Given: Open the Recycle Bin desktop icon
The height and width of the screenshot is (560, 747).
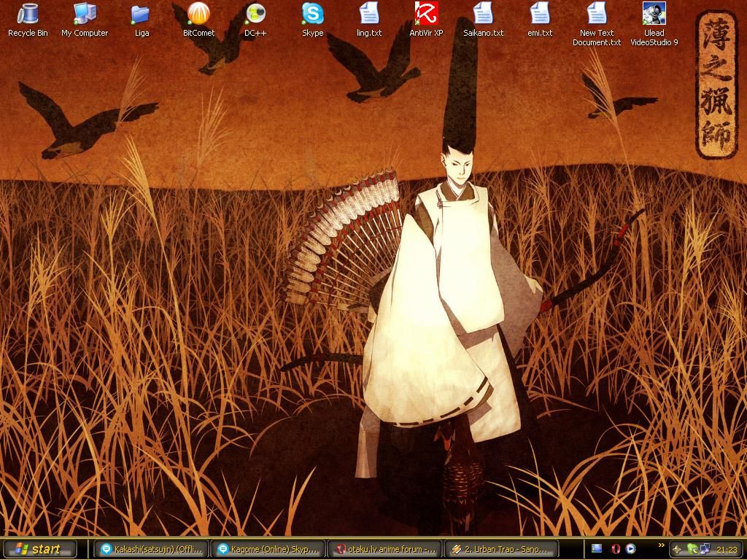Looking at the screenshot, I should 28,20.
